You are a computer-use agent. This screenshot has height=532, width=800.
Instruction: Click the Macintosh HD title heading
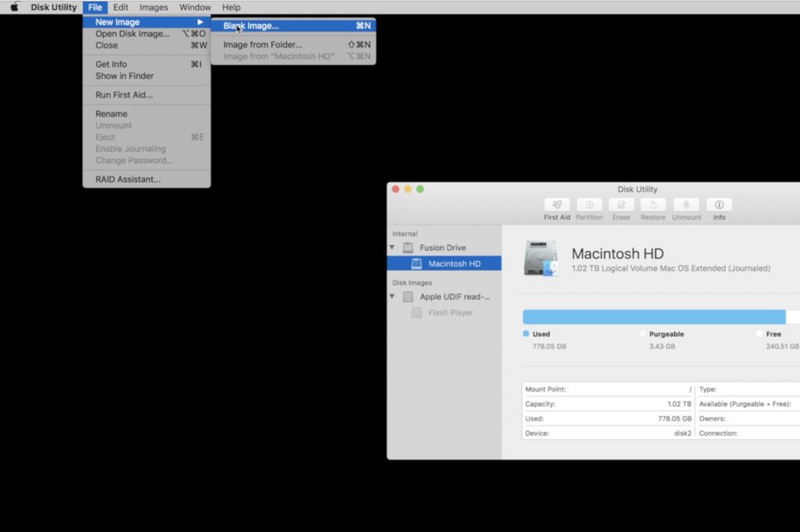click(617, 254)
